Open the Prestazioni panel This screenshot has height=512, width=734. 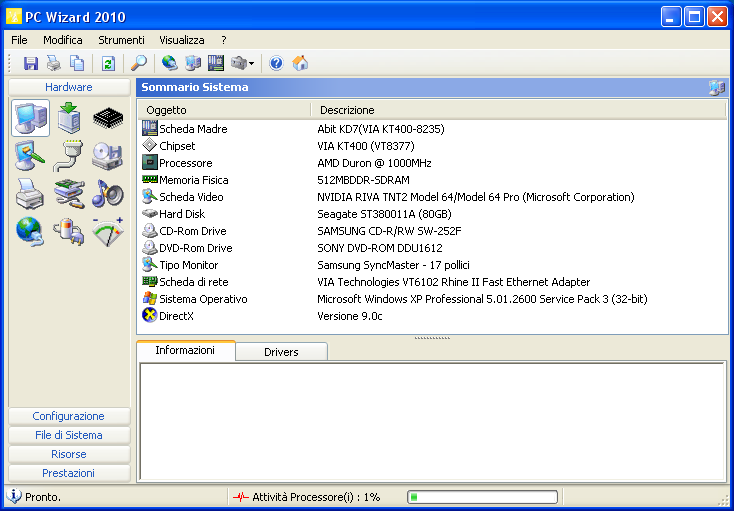tap(69, 473)
